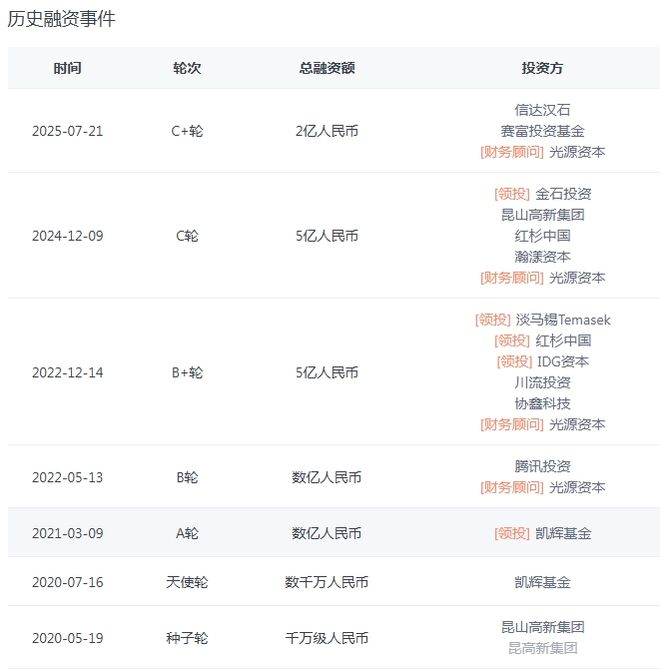This screenshot has height=672, width=660.
Task: Click the 轮次 column header
Action: [187, 68]
